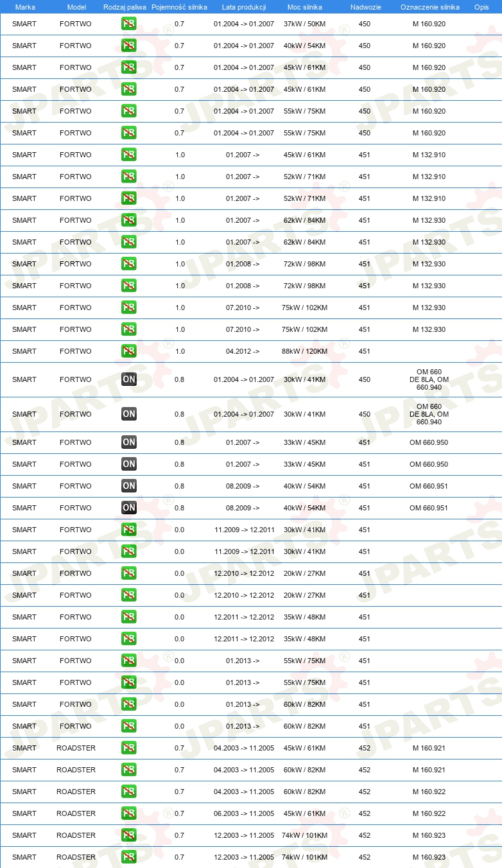
Task: Click the petrol icon in the 88kW / 120KM row
Action: 129,351
